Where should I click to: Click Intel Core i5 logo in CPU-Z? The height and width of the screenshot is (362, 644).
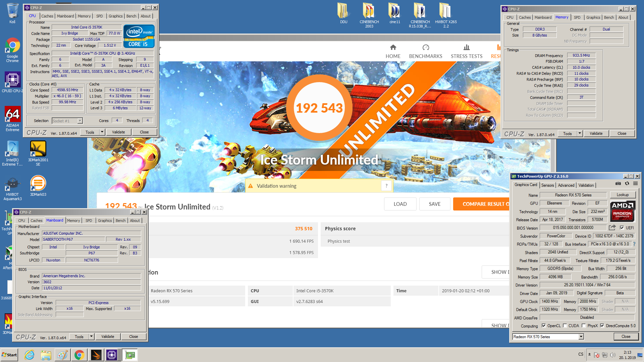139,36
